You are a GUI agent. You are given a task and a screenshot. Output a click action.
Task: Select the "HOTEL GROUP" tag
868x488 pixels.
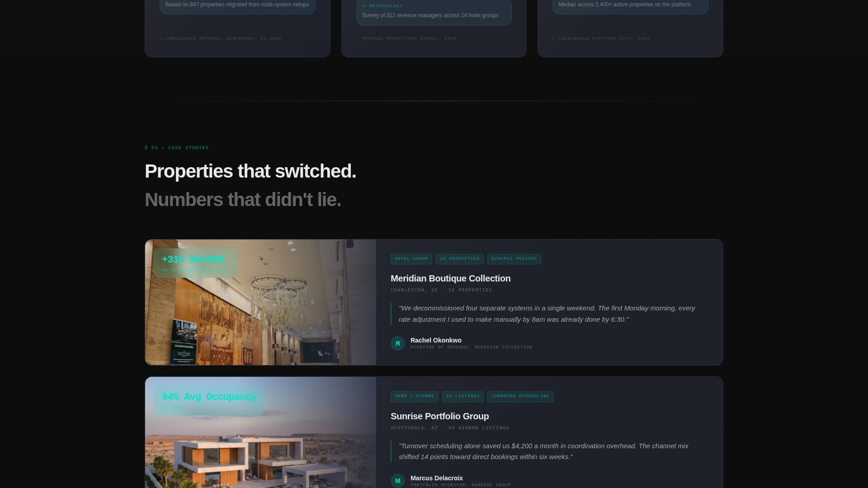click(411, 259)
